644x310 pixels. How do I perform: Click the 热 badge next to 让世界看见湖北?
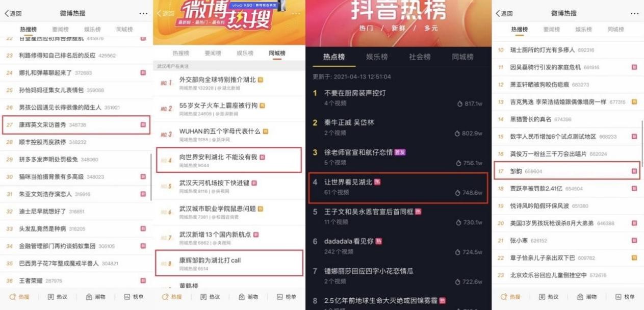(x=377, y=182)
